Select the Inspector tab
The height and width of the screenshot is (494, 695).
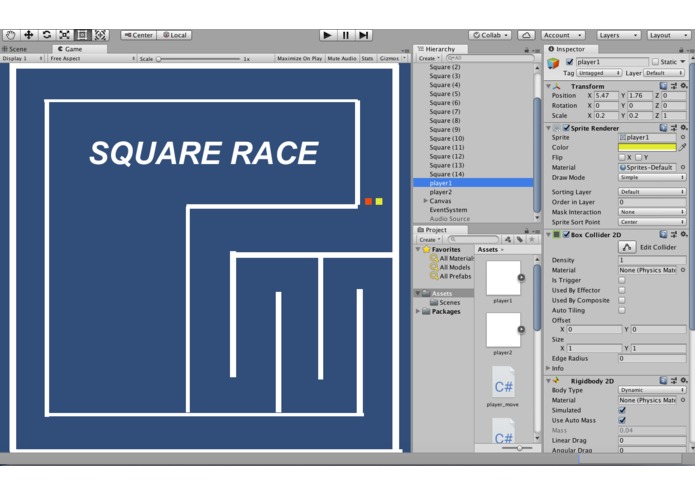570,49
